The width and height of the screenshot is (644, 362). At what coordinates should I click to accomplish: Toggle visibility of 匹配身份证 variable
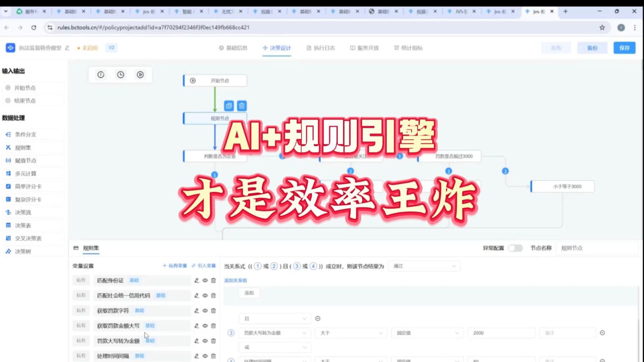(x=205, y=280)
